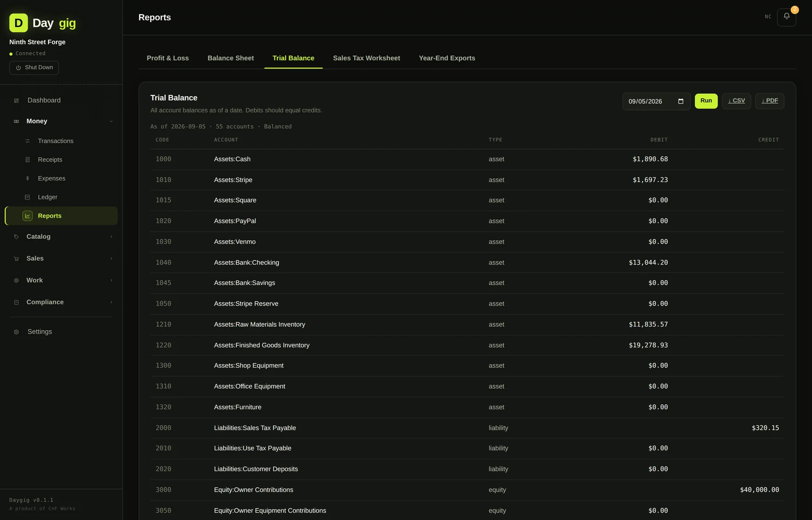Image resolution: width=812 pixels, height=520 pixels.
Task: Click account code 3050
Action: coord(163,511)
